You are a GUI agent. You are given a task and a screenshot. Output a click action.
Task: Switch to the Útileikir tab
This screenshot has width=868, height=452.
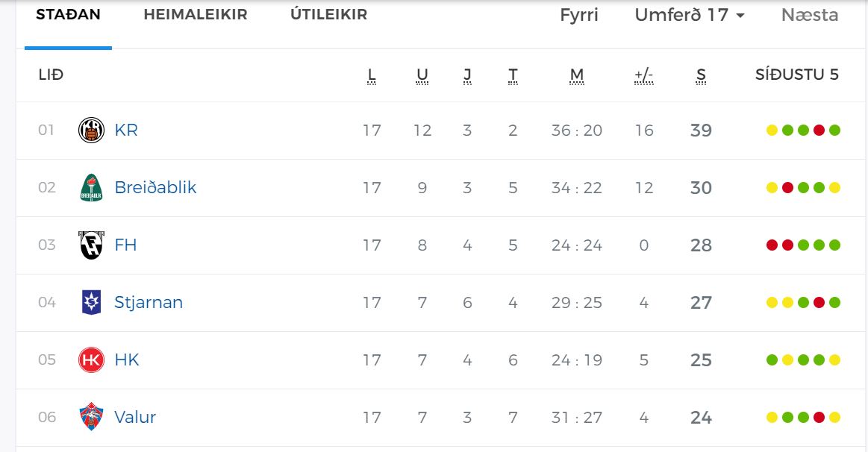tap(329, 14)
